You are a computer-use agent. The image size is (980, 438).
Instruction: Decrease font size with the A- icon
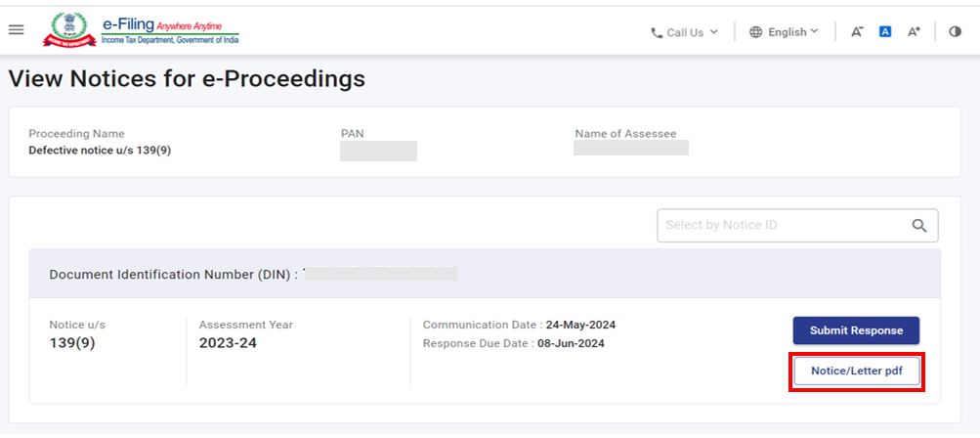coord(857,32)
